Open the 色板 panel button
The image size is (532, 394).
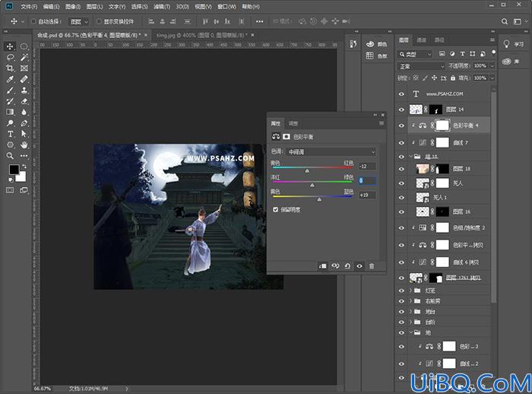click(377, 56)
